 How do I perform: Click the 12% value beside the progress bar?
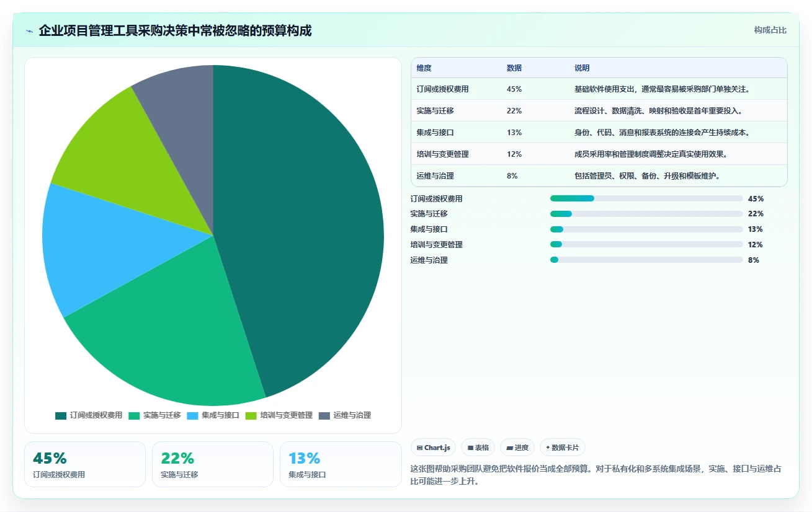click(x=756, y=245)
